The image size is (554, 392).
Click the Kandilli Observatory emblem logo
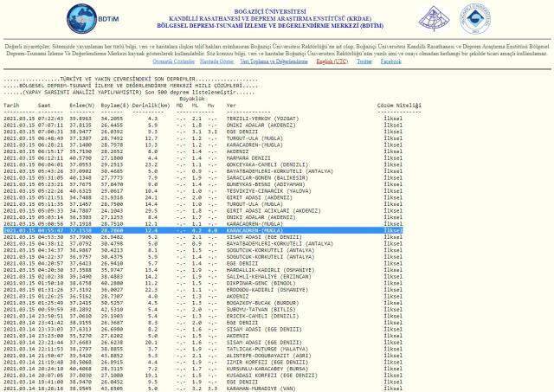pos(435,19)
